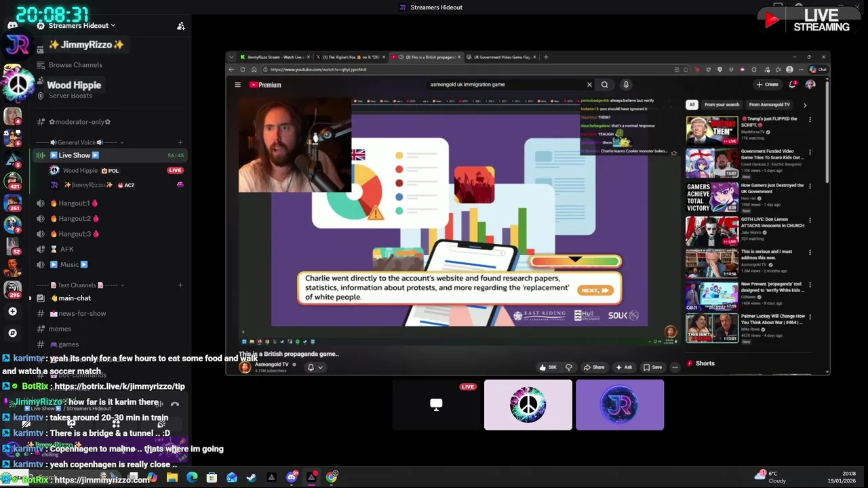The width and height of the screenshot is (868, 488).
Task: Open server icon with 251 badge
Action: click(x=13, y=202)
